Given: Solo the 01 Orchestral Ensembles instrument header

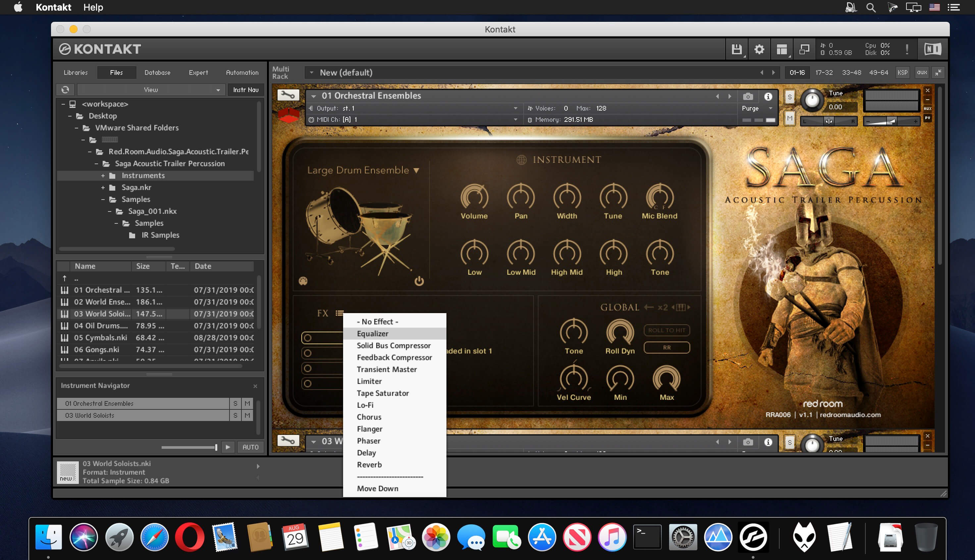Looking at the screenshot, I should pos(790,97).
